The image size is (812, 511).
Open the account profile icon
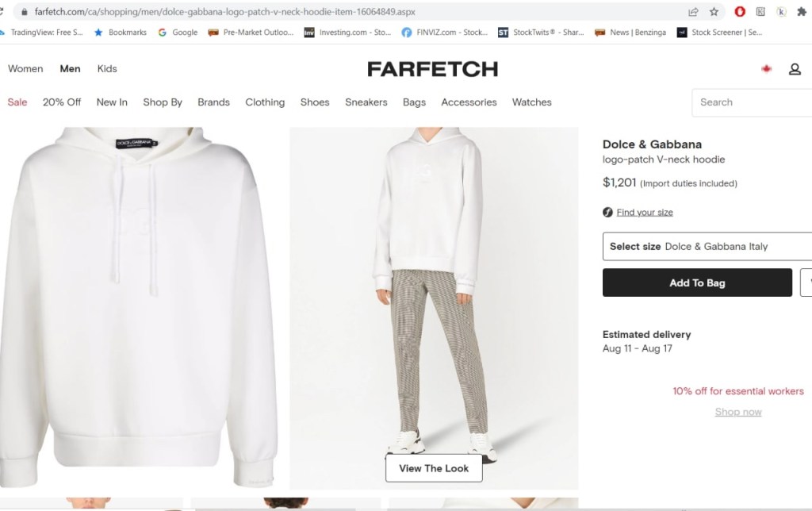(x=795, y=69)
